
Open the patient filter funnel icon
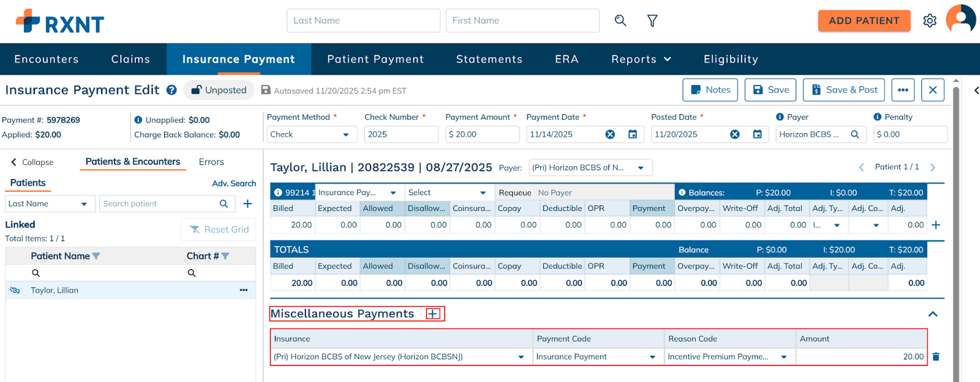point(652,21)
